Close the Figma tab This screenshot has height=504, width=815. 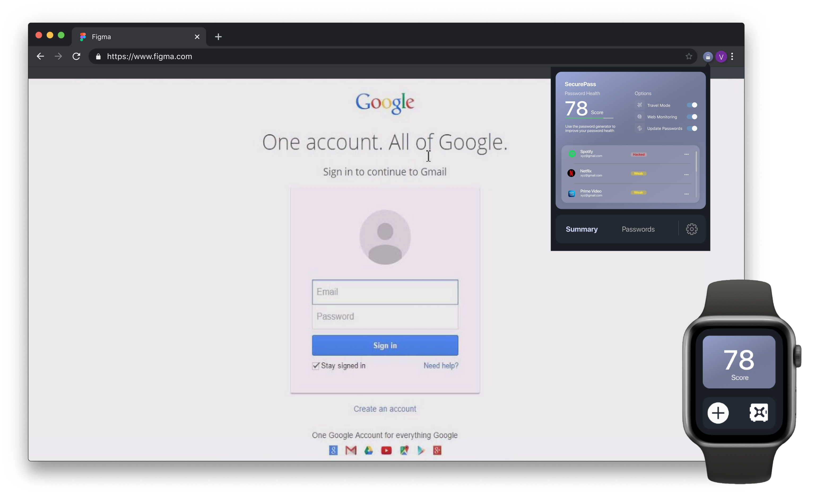tap(197, 37)
